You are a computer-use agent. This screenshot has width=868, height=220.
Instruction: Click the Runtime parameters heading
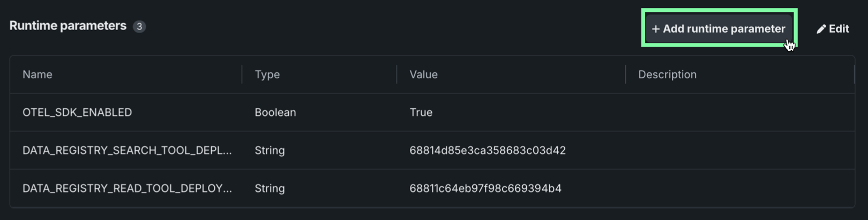[x=68, y=26]
